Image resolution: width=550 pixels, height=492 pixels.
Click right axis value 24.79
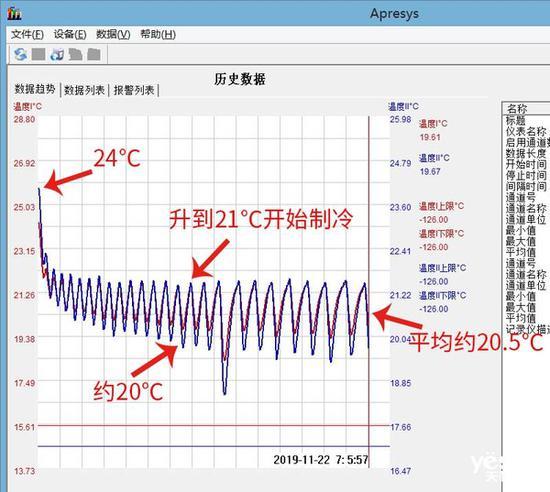(x=400, y=163)
